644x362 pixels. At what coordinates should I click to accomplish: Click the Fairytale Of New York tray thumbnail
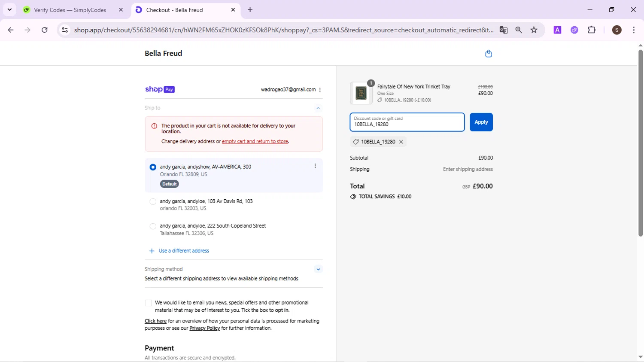point(361,93)
